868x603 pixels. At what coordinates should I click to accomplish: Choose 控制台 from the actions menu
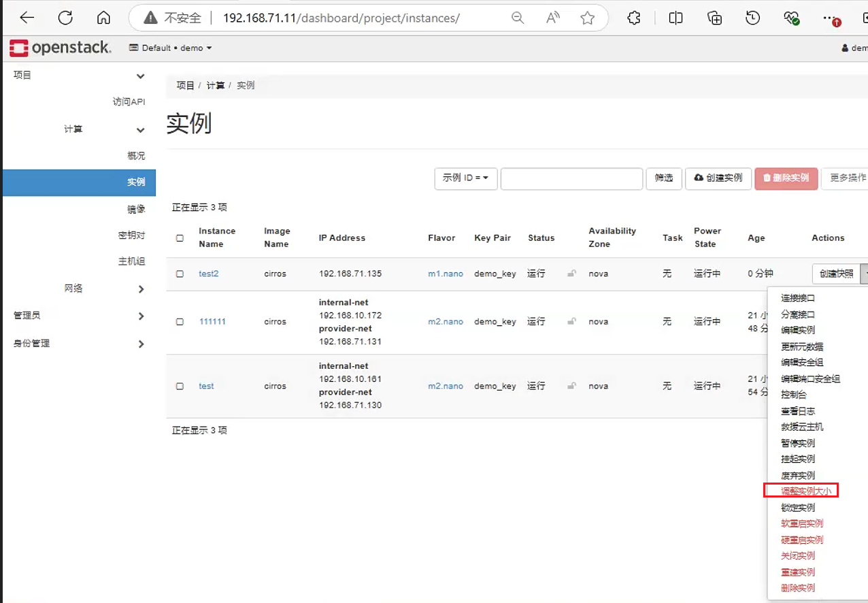794,395
